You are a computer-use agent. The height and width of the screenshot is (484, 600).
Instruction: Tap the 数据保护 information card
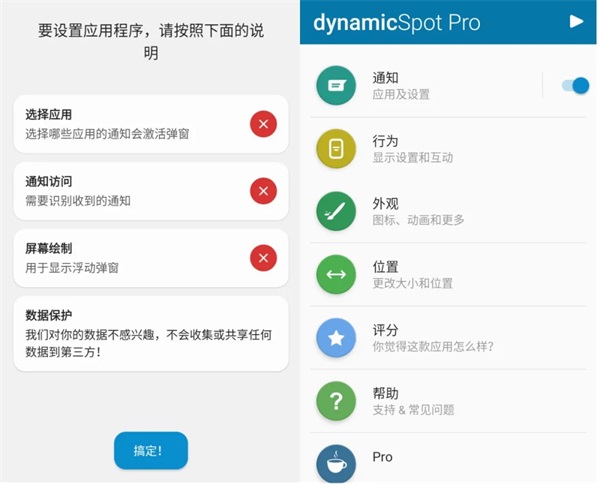(x=150, y=333)
